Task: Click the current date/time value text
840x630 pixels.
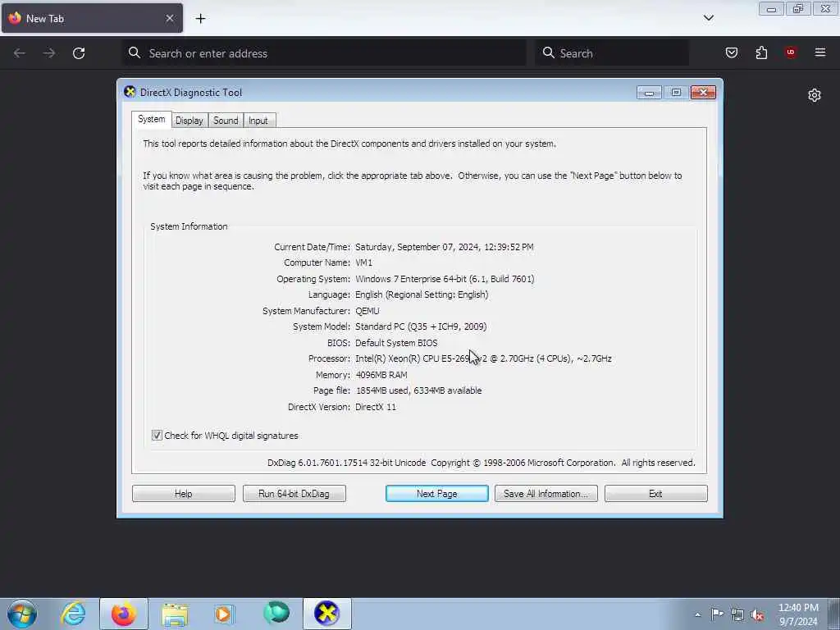Action: [x=444, y=247]
